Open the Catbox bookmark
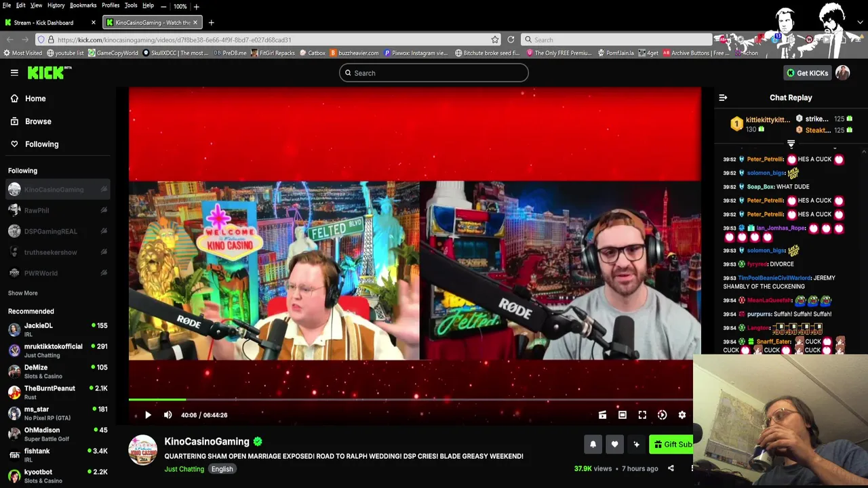This screenshot has height=488, width=868. coord(313,53)
